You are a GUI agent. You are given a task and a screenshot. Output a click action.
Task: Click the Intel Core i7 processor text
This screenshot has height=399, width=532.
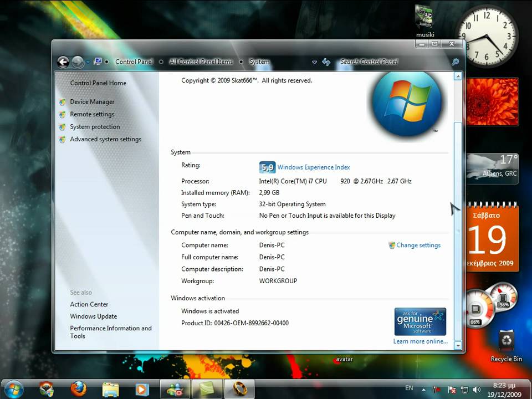pos(335,181)
